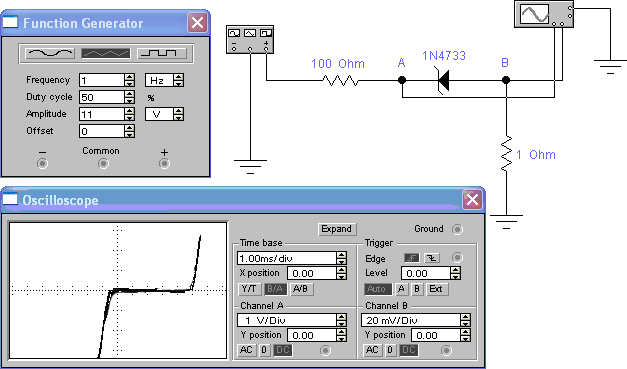Adjust frequency value spinner
627x369 pixels.
point(129,80)
